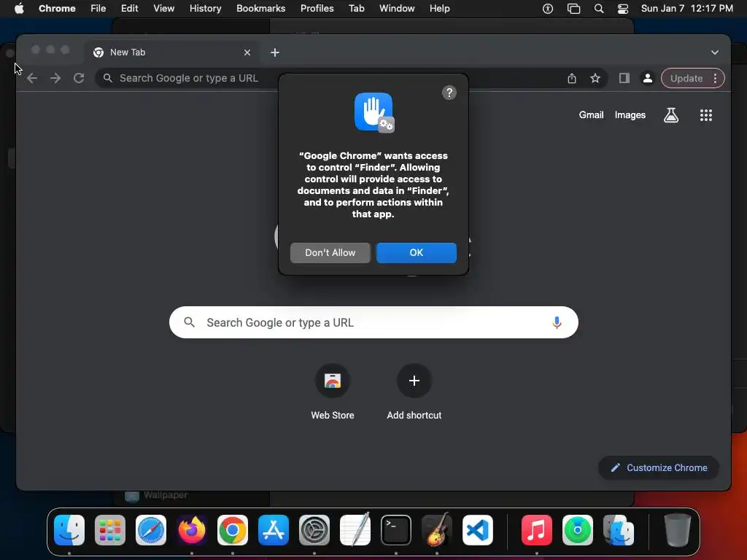Screen dimensions: 747x560
Task: Open Control Center in the menu bar
Action: point(623,8)
